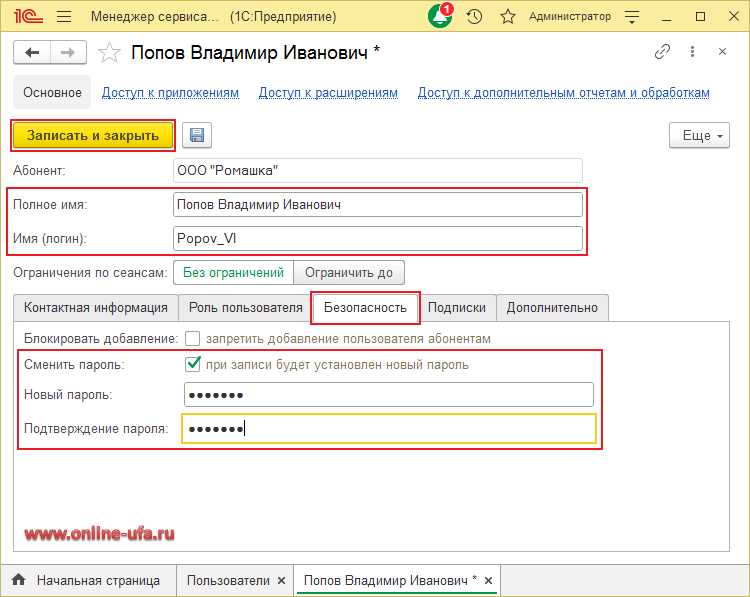Add form to favorites with star

(111, 52)
